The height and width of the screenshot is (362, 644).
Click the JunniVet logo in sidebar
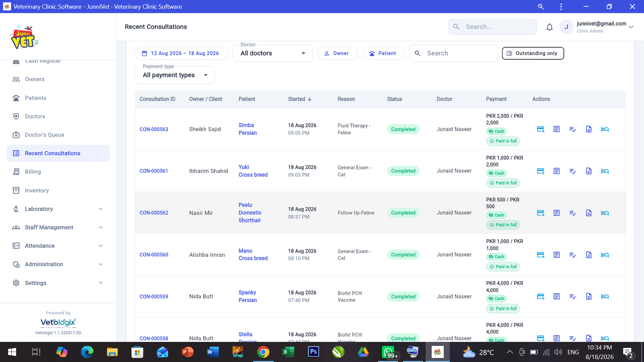click(24, 37)
